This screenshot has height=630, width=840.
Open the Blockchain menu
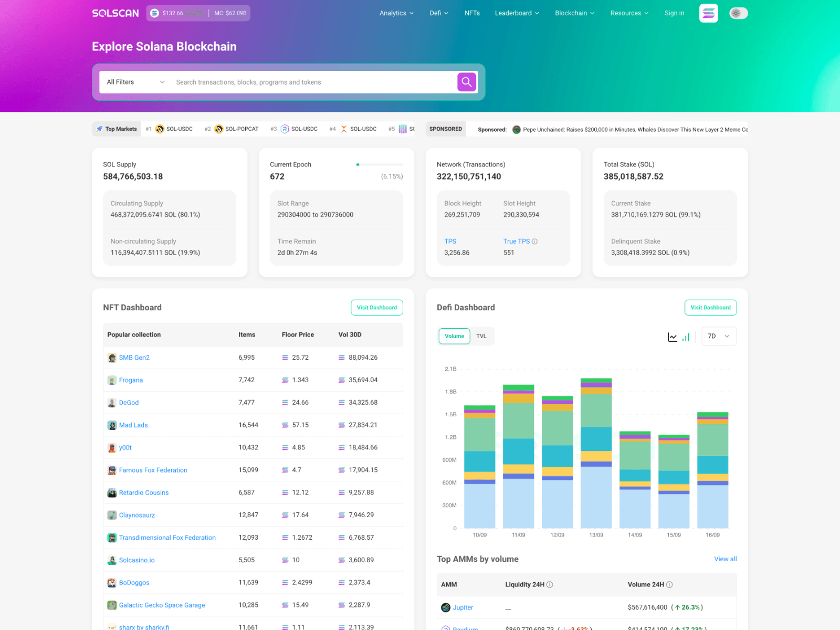click(574, 13)
